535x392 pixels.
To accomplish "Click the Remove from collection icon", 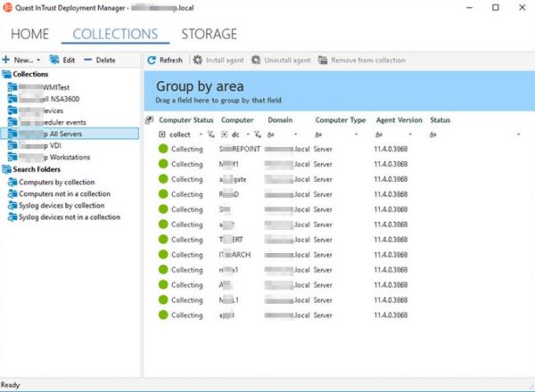I will coord(324,61).
